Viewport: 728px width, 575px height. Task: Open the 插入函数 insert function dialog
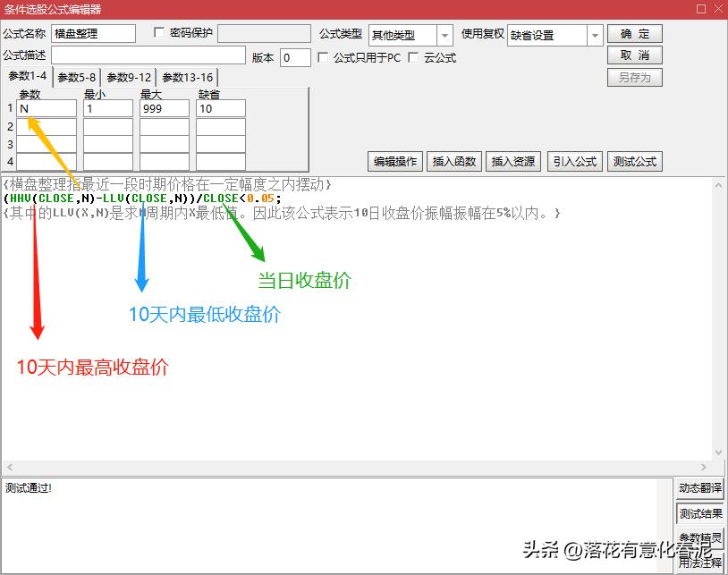click(x=454, y=161)
